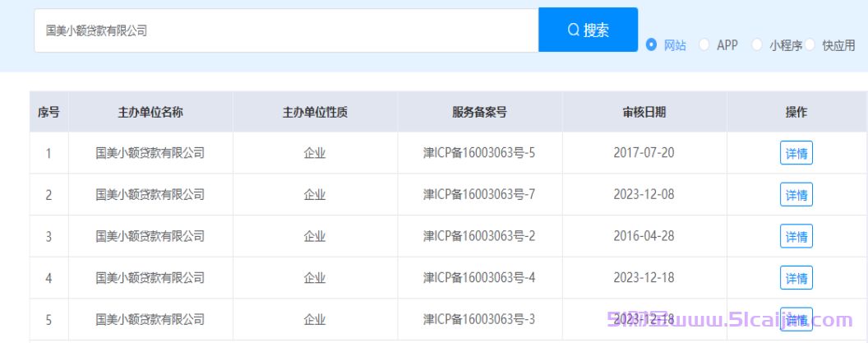Click the 主办单位性质 column header

(315, 113)
